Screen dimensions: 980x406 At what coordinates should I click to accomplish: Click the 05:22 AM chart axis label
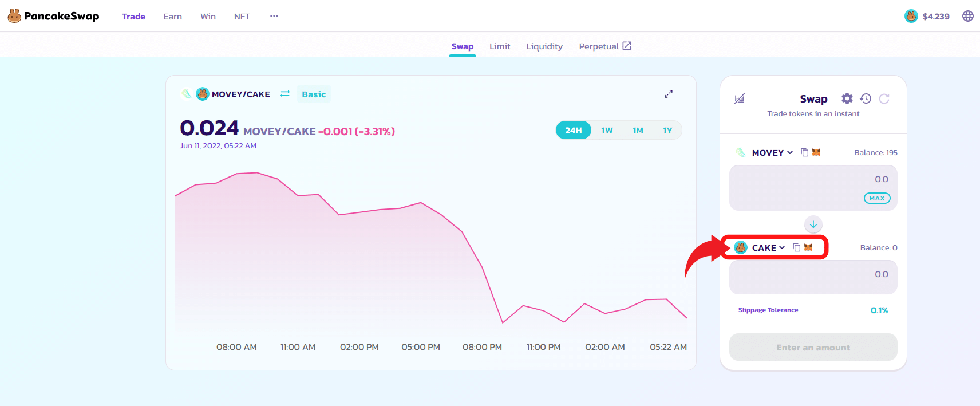(x=669, y=347)
